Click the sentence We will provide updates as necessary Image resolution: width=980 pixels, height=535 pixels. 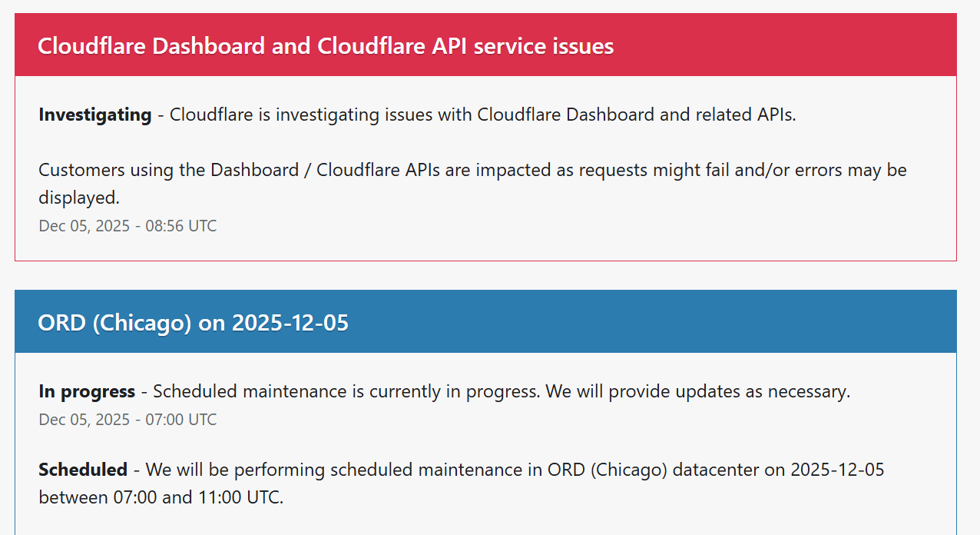(697, 392)
